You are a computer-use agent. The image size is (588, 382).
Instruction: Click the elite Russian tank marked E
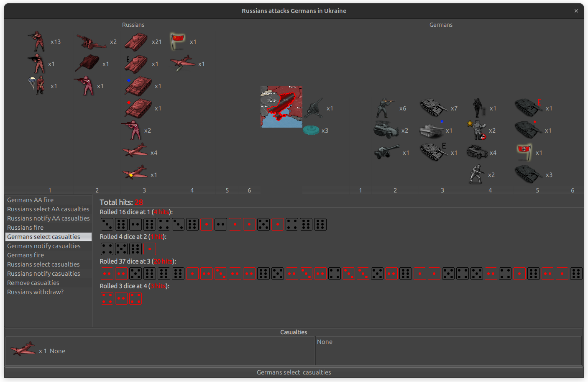(137, 63)
